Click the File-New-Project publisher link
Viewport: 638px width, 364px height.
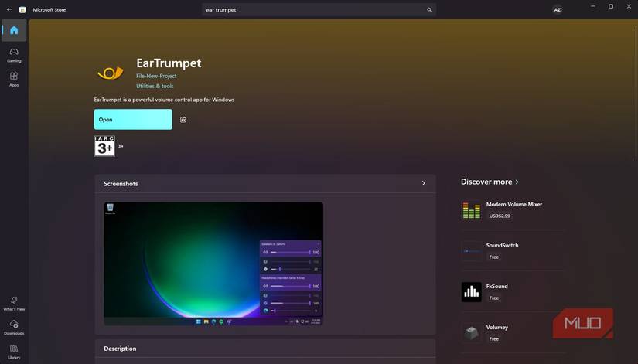click(156, 76)
